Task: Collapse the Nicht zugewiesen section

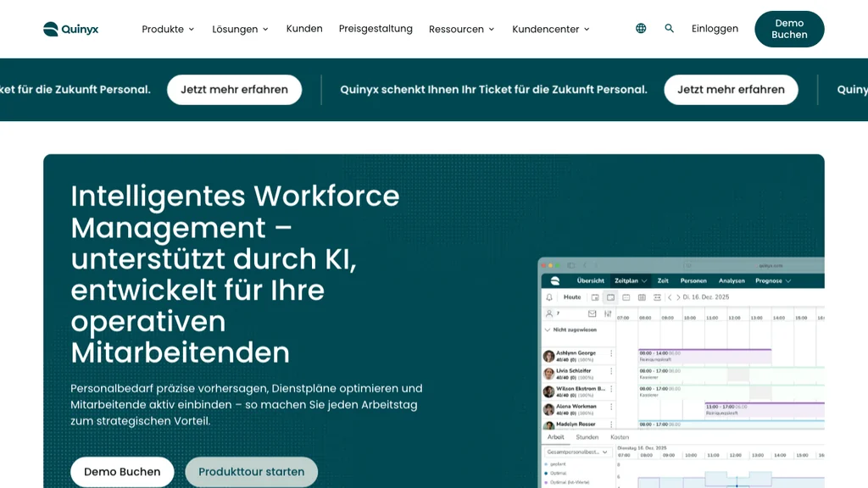Action: point(548,330)
